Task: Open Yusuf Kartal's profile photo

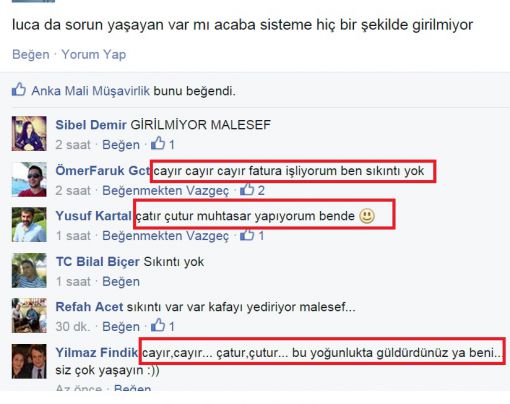Action: tap(29, 224)
